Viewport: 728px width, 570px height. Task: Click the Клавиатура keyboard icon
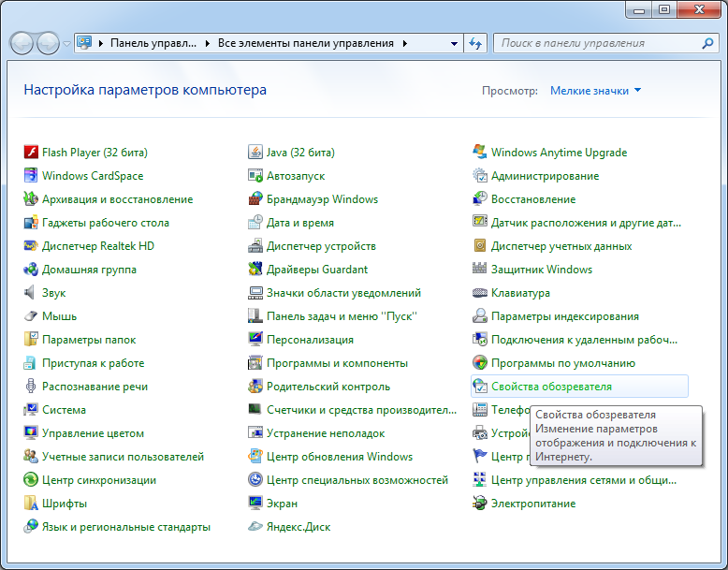480,293
